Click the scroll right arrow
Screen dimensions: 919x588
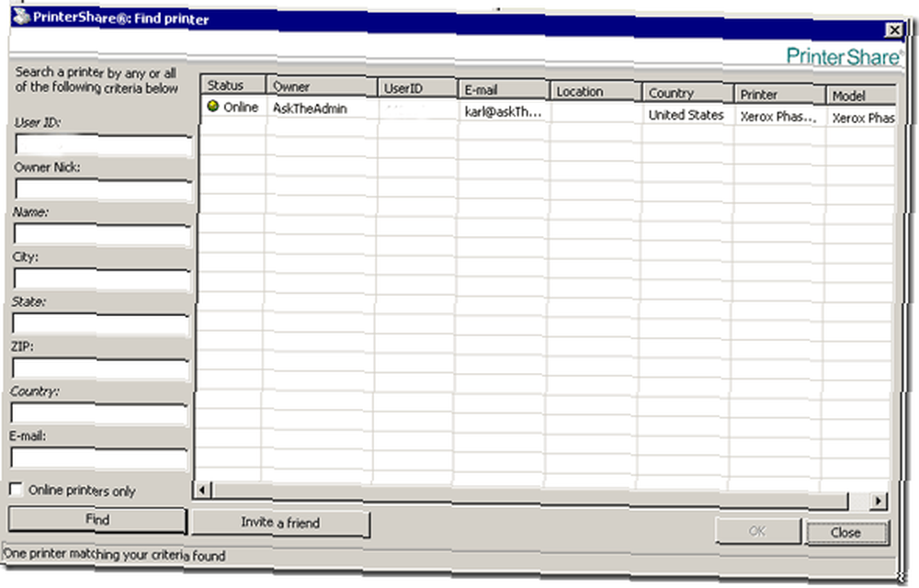(x=878, y=500)
